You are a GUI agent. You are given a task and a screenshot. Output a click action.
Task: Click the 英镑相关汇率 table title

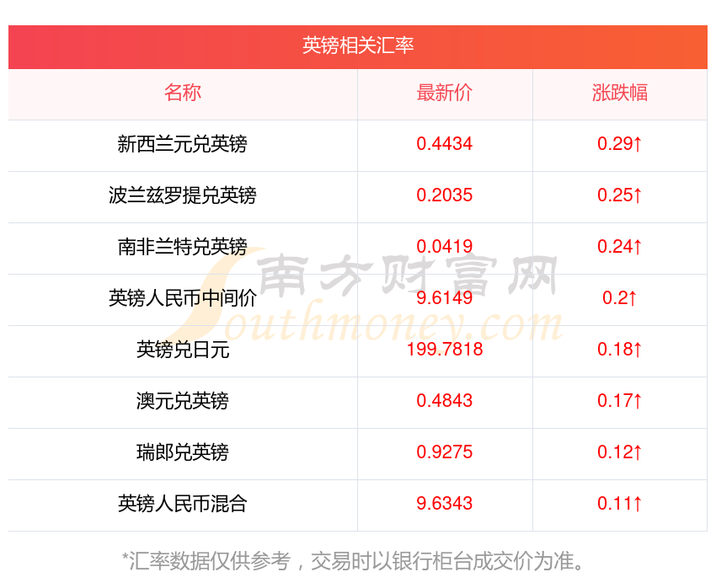358,45
